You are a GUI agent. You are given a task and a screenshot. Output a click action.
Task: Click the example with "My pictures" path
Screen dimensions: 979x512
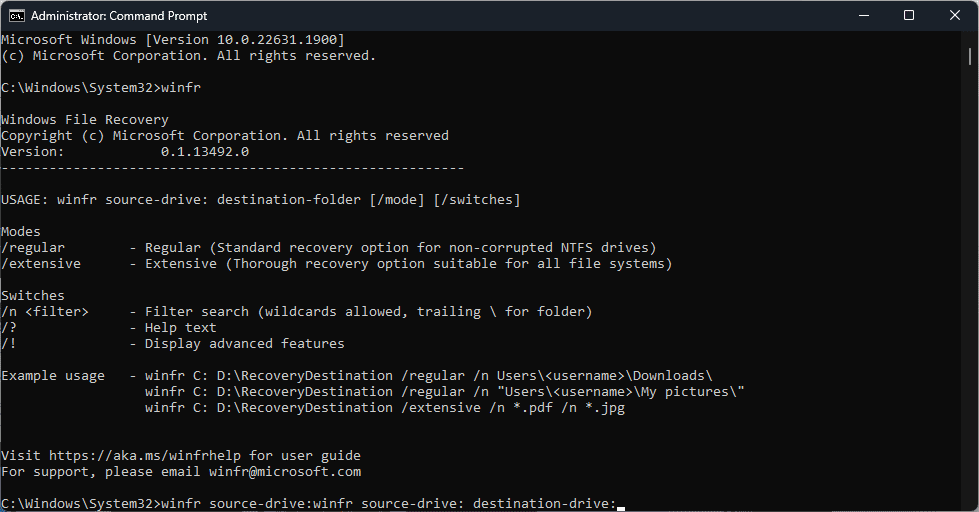tap(445, 392)
